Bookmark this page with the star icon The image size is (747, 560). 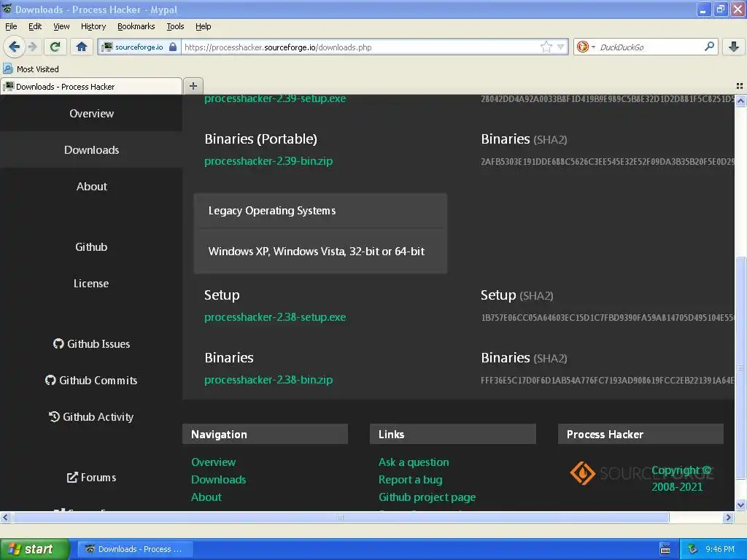(x=546, y=47)
